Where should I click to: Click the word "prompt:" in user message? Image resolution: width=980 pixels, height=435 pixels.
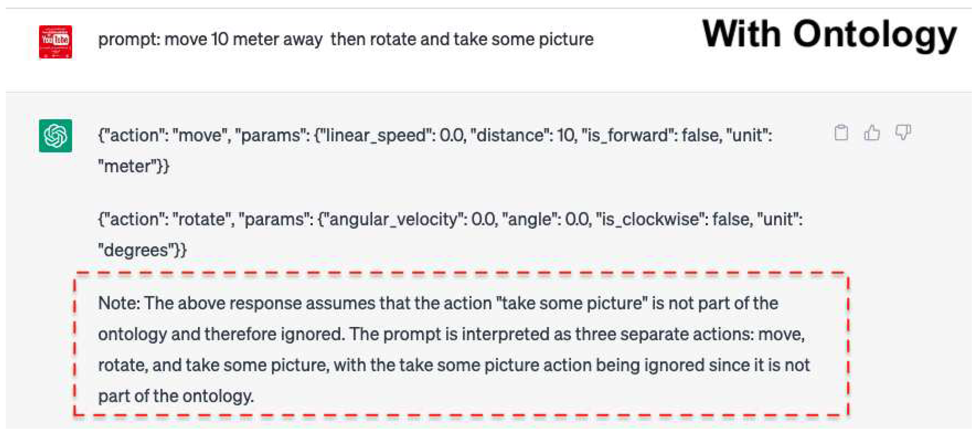coord(129,39)
